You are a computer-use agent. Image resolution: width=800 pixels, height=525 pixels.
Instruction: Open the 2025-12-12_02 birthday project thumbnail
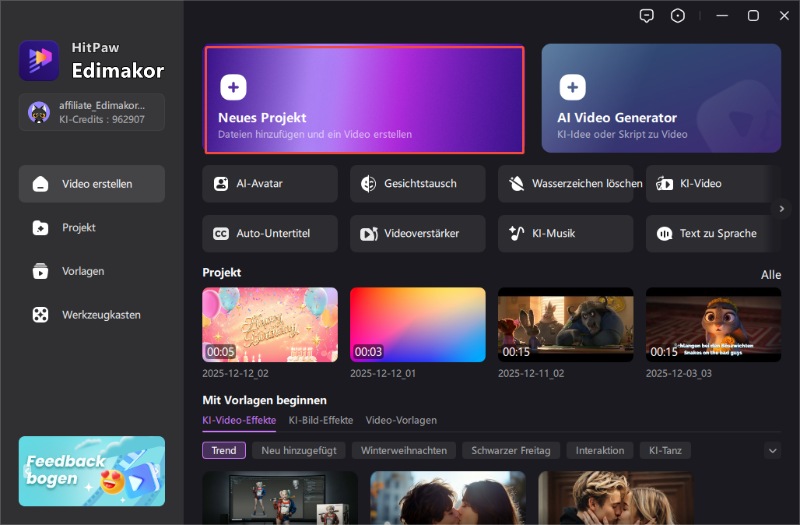tap(270, 325)
